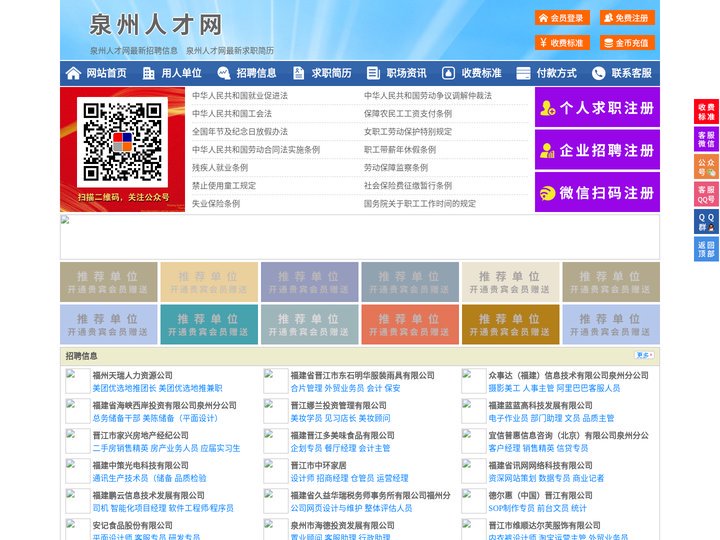This screenshot has width=720, height=540.
Task: Click the broken banner image icon
Action: click(x=65, y=220)
